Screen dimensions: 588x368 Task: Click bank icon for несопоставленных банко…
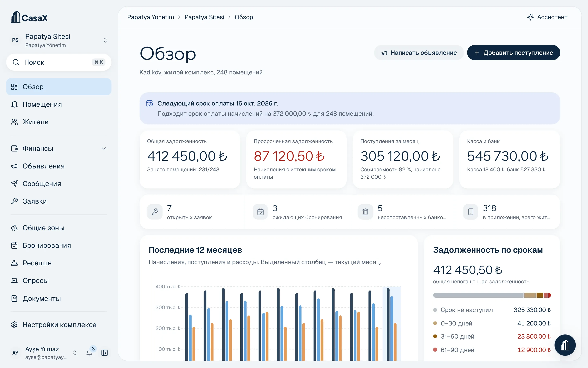pyautogui.click(x=365, y=212)
